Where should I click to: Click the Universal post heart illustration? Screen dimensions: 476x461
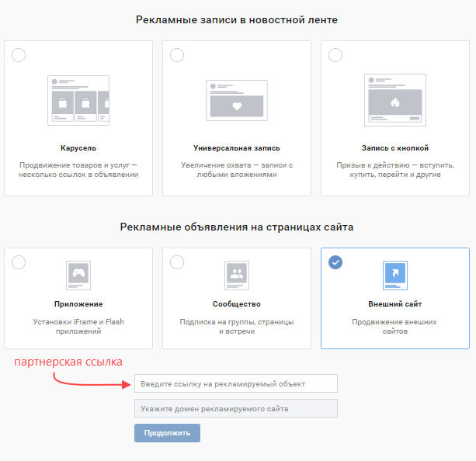point(237,101)
